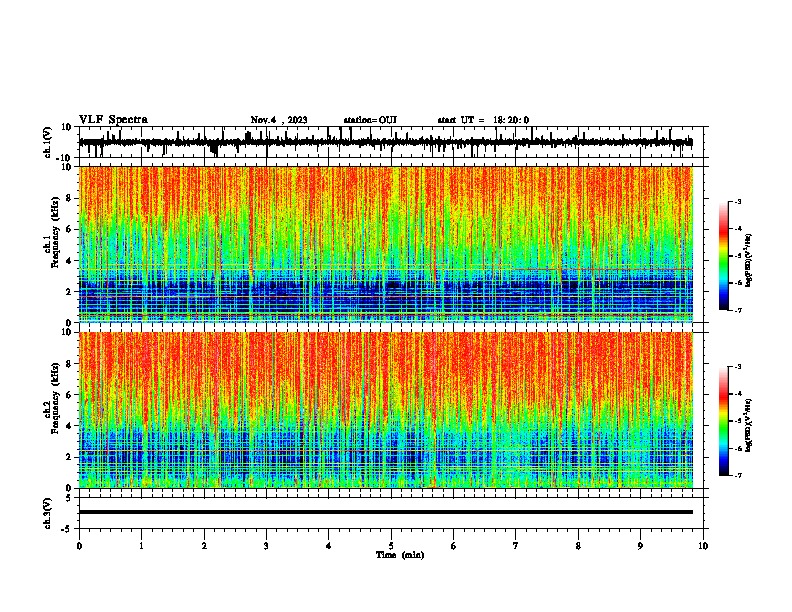Viewport: 792px width, 612px height.
Task: Select the "start UT = 18:20:0" text
Action: [483, 120]
